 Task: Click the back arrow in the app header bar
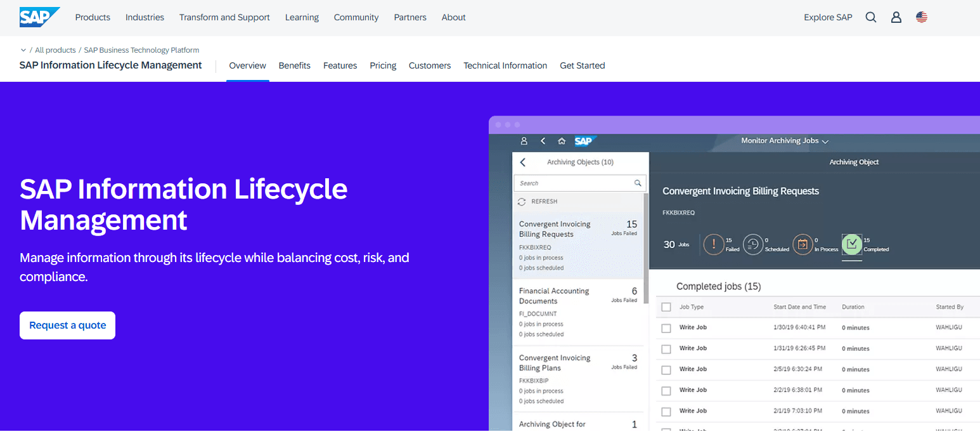coord(543,141)
